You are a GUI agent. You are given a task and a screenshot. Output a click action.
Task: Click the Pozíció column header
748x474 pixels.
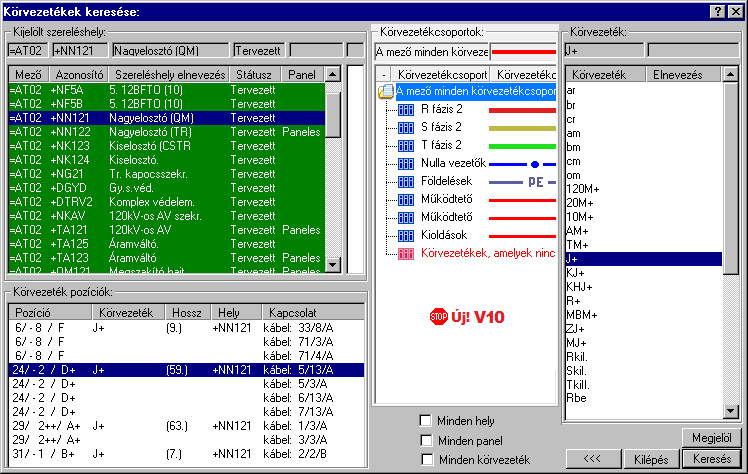tap(50, 313)
